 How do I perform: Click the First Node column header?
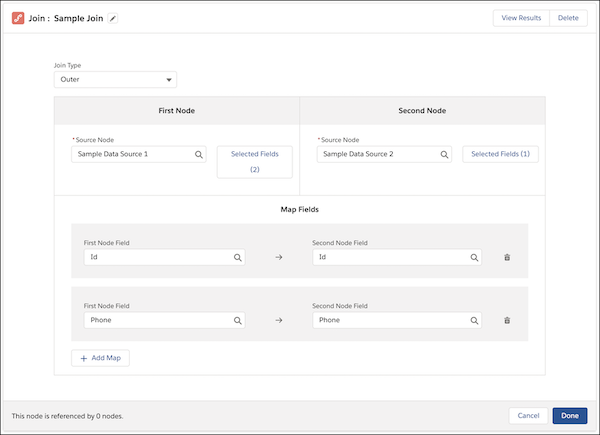point(177,111)
